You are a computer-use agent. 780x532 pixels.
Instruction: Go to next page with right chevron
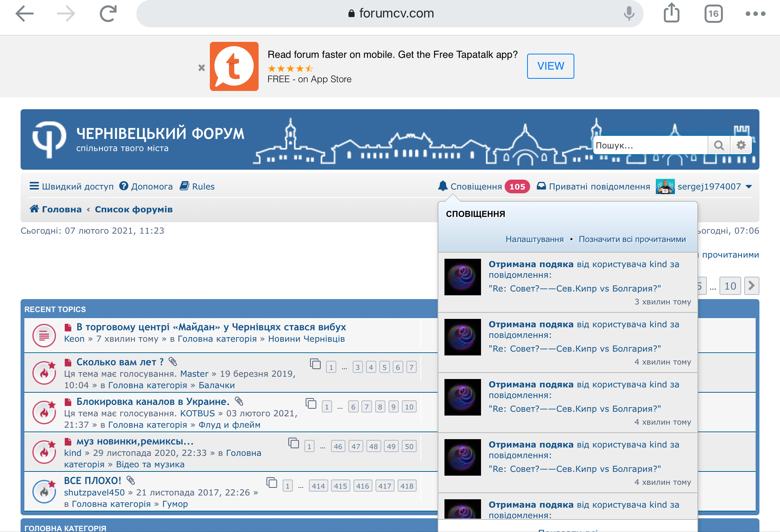(x=751, y=286)
